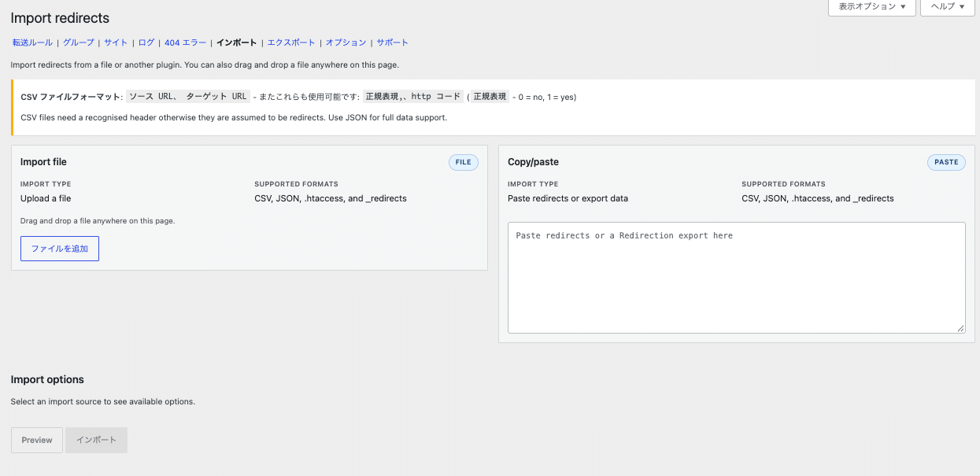Click the Paste redirects or export data text
This screenshot has height=476, width=980.
tap(568, 198)
